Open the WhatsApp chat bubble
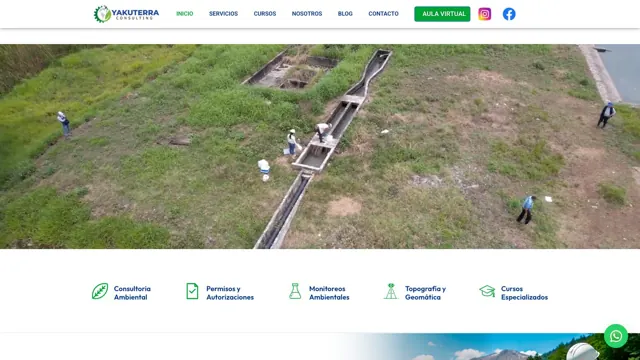This screenshot has height=360, width=640. tap(616, 336)
